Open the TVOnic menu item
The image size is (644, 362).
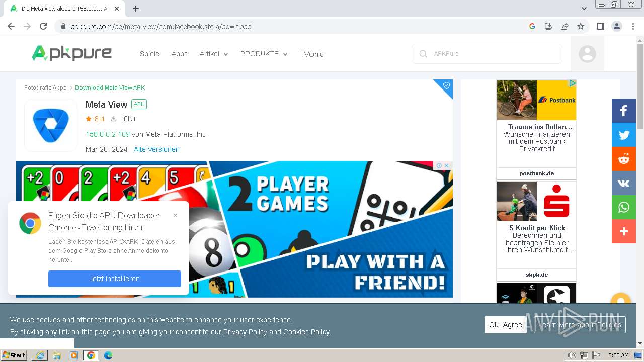[x=311, y=54]
